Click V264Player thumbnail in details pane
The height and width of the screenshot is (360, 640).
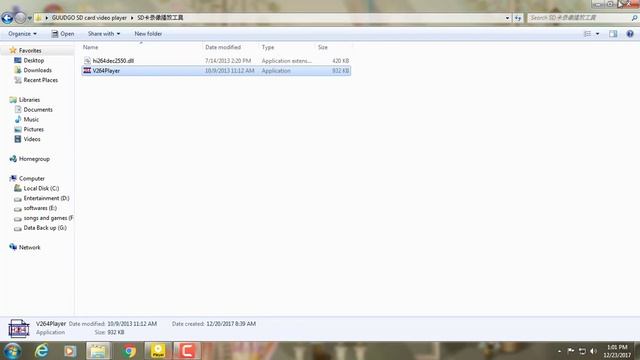pyautogui.click(x=18, y=328)
